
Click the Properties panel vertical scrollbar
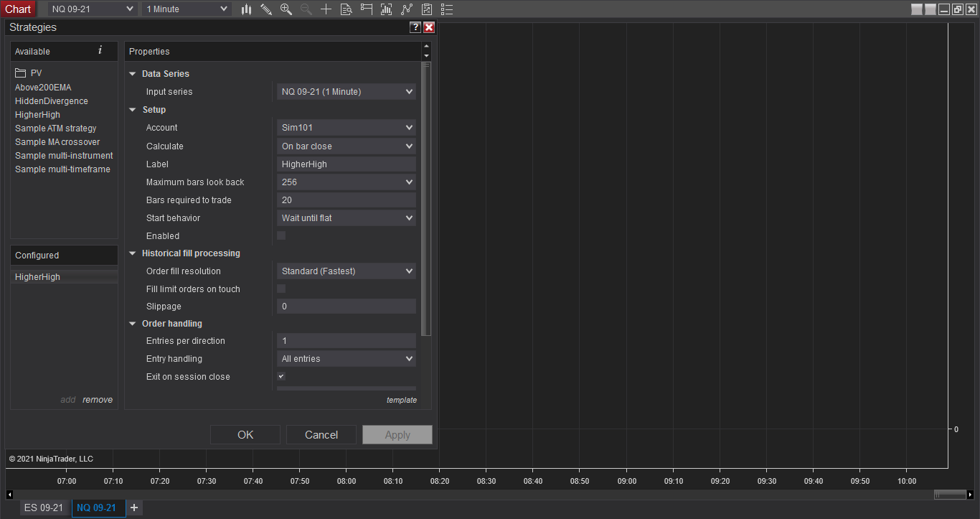(427, 200)
